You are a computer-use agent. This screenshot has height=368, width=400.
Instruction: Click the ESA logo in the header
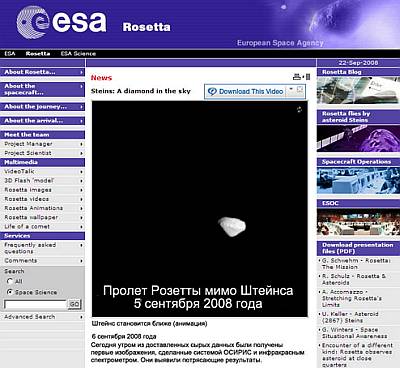[61, 22]
